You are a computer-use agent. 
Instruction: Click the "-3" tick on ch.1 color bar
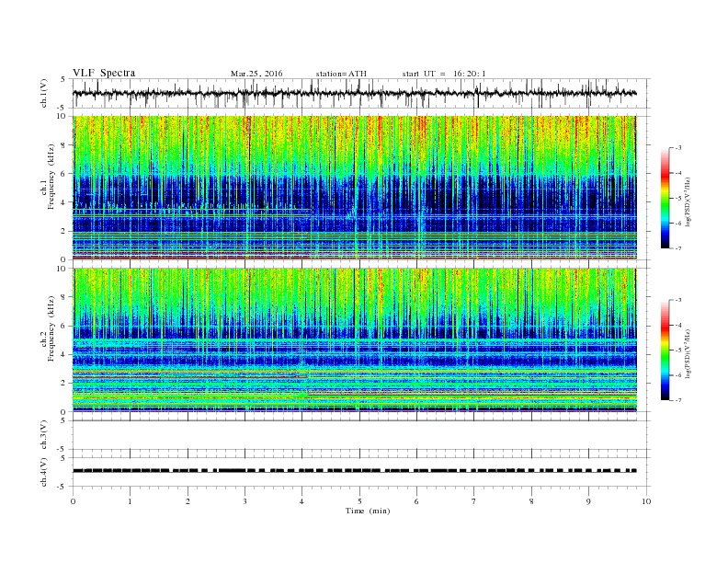[x=678, y=148]
